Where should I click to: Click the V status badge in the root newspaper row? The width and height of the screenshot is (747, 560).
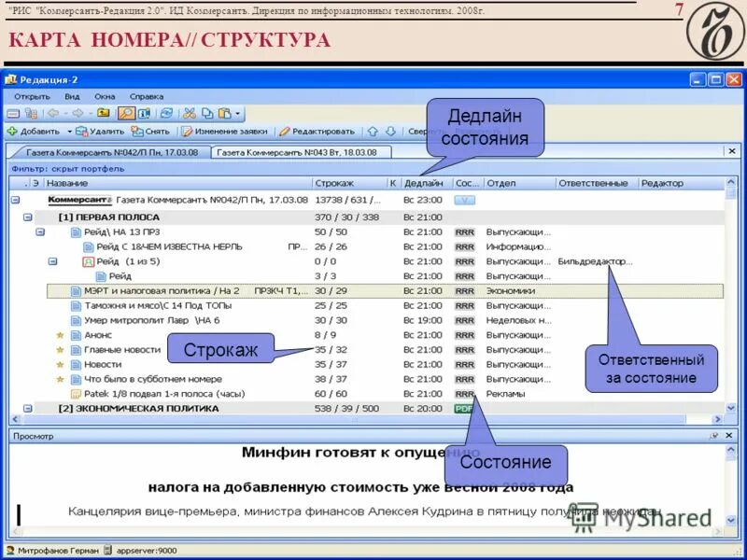tap(464, 201)
